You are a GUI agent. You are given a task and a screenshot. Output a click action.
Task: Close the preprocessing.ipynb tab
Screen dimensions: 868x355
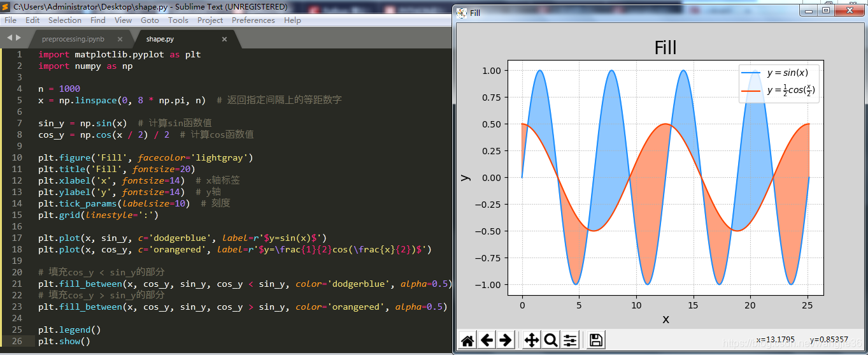point(120,39)
